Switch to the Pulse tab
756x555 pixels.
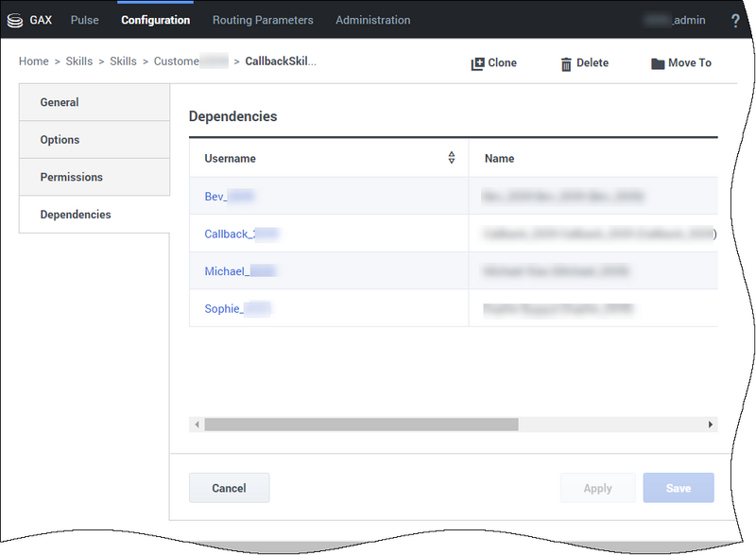click(84, 20)
